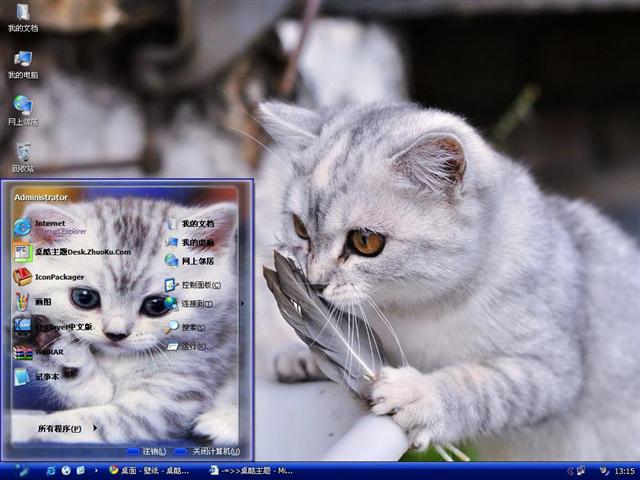
Task: Open the 网上邻居 desktop icon
Action: tap(23, 111)
